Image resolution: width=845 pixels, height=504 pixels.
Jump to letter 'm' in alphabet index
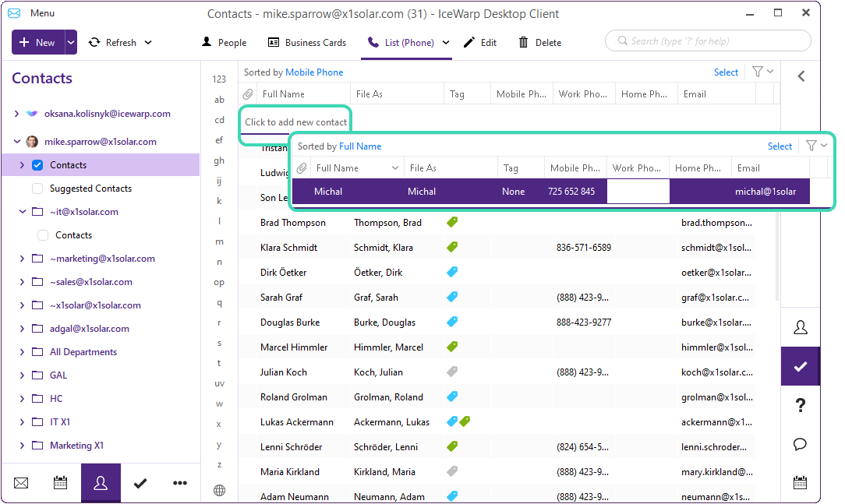point(219,241)
